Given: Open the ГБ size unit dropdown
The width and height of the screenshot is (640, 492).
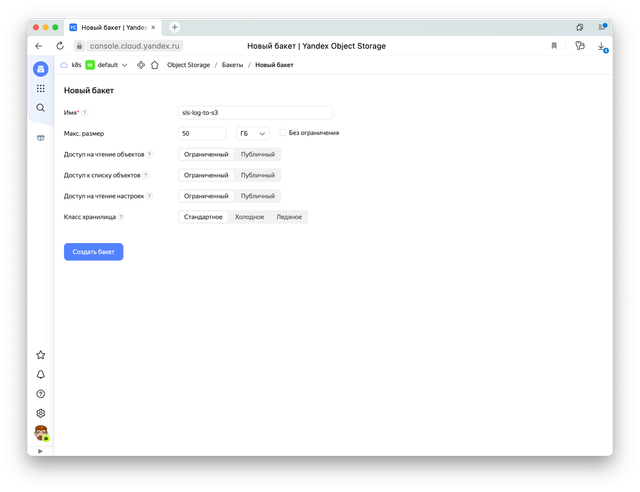Looking at the screenshot, I should coord(252,133).
